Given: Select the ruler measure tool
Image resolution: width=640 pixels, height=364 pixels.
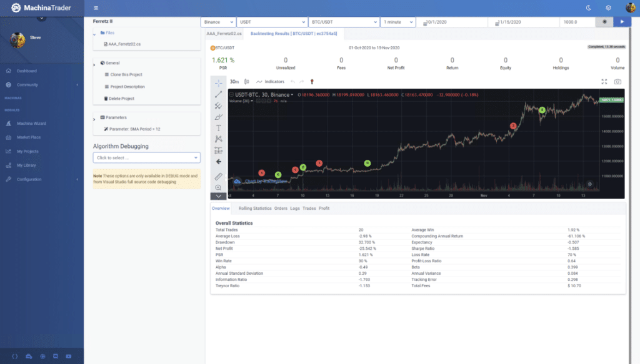Looking at the screenshot, I should pyautogui.click(x=218, y=176).
